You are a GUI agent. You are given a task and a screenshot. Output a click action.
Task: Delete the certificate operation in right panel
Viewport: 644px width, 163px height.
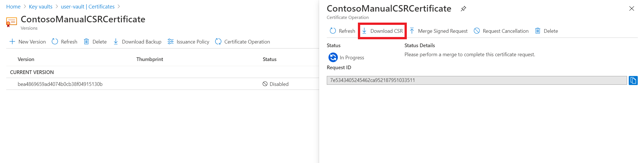[546, 31]
